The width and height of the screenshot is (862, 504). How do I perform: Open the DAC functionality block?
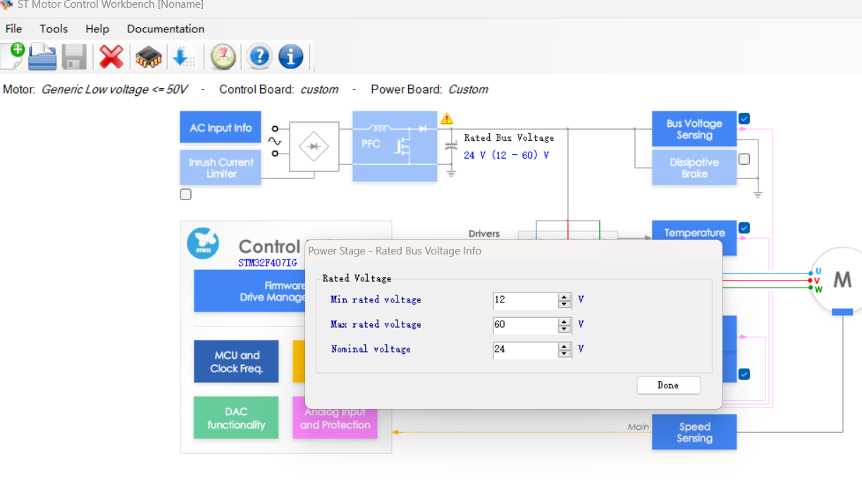click(236, 418)
